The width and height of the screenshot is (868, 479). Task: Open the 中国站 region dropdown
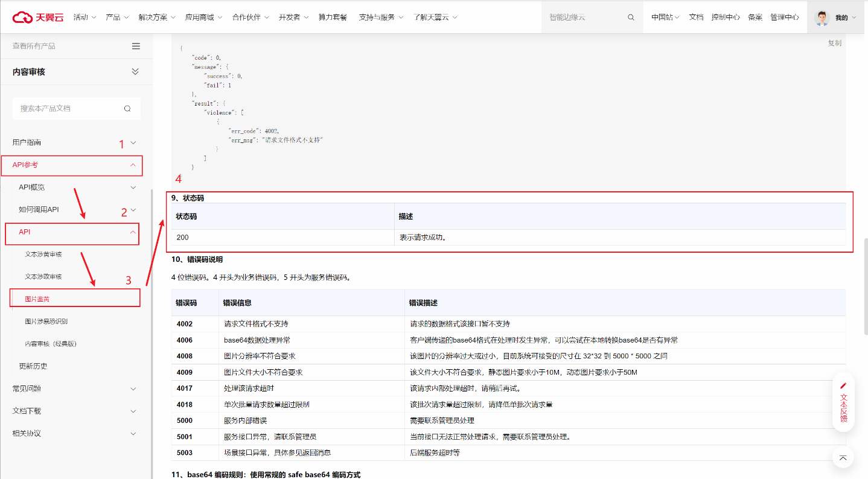tap(665, 17)
